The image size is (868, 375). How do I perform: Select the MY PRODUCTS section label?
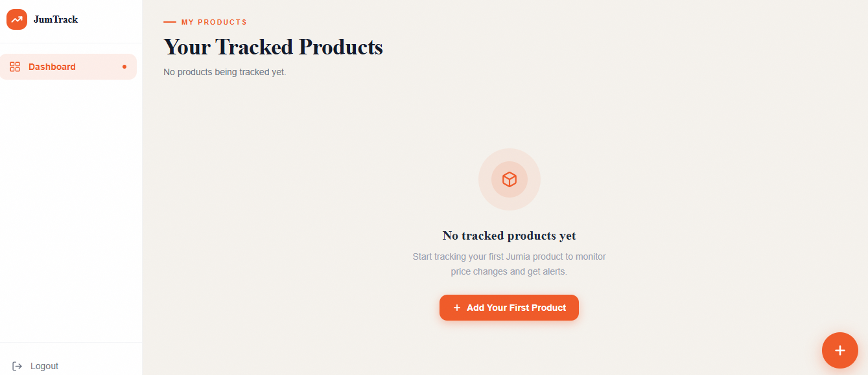[x=214, y=21]
